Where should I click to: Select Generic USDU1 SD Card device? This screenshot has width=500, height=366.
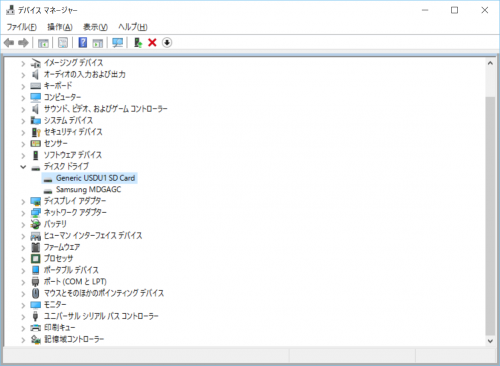pyautogui.click(x=90, y=178)
